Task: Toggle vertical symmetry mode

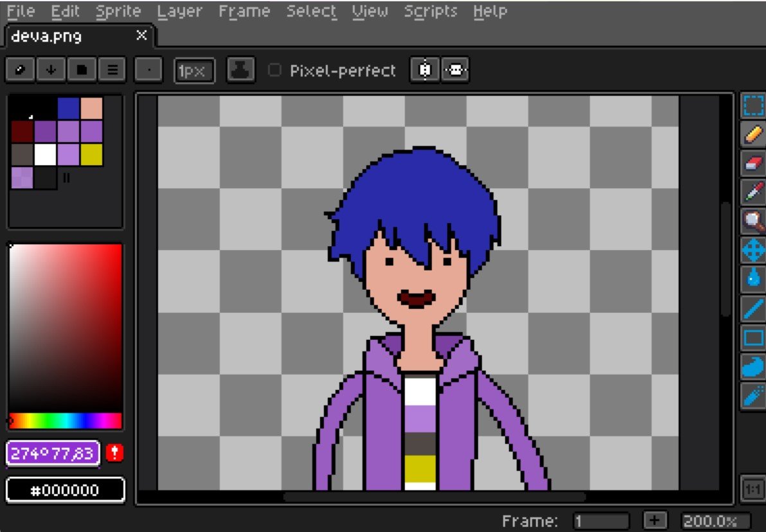Action: coord(454,71)
